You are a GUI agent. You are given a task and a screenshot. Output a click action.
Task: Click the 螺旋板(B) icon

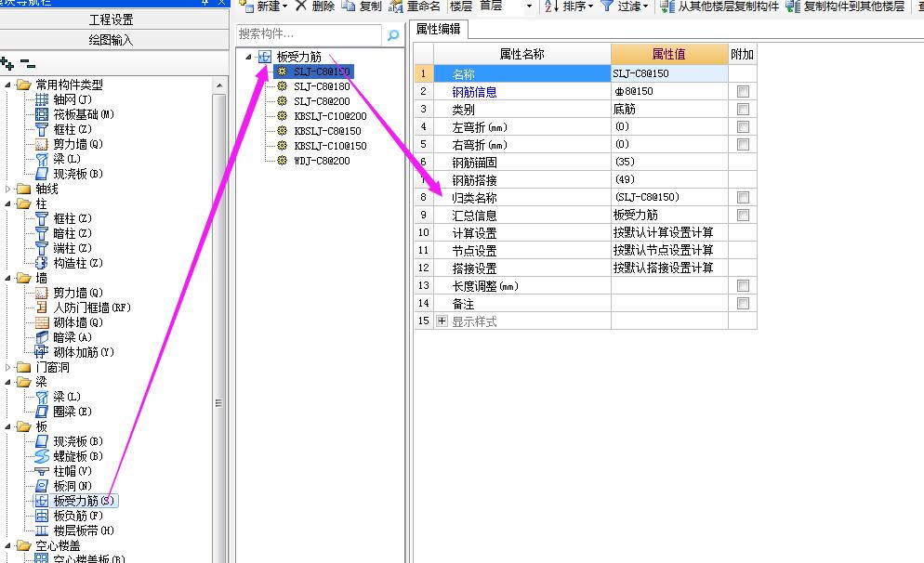click(42, 456)
